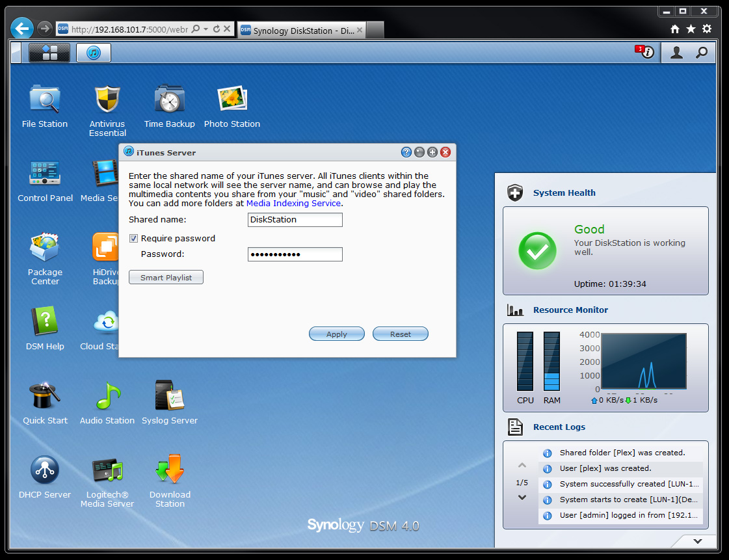This screenshot has width=729, height=560.
Task: Select log 'System successfully created [LUN-1...'
Action: 620,484
